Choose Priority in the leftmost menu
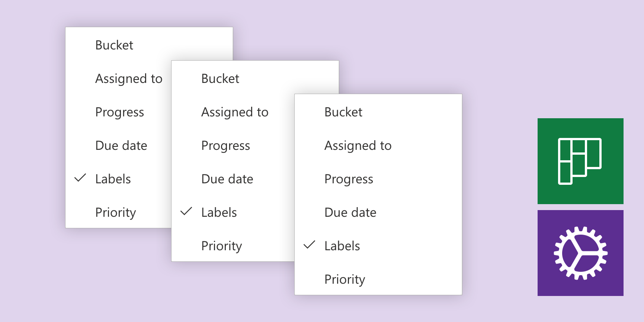 pos(115,213)
